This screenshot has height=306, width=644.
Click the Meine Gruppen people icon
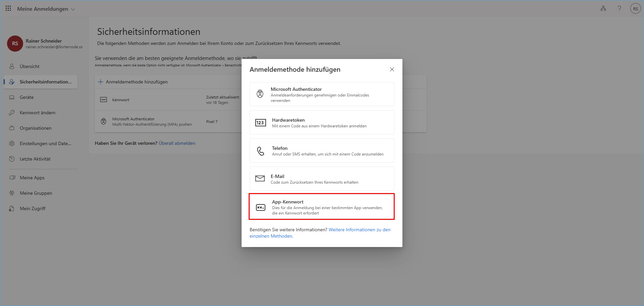[12, 193]
